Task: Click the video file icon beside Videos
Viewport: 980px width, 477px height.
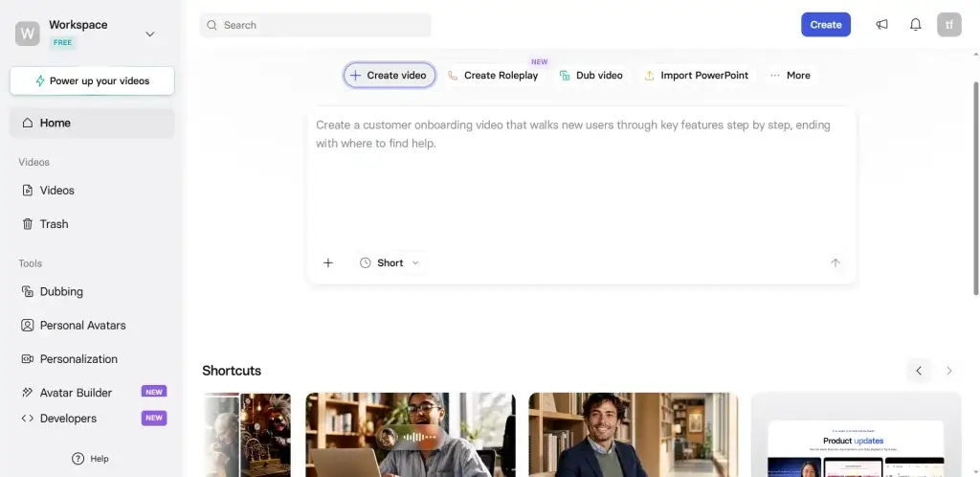Action: click(28, 190)
